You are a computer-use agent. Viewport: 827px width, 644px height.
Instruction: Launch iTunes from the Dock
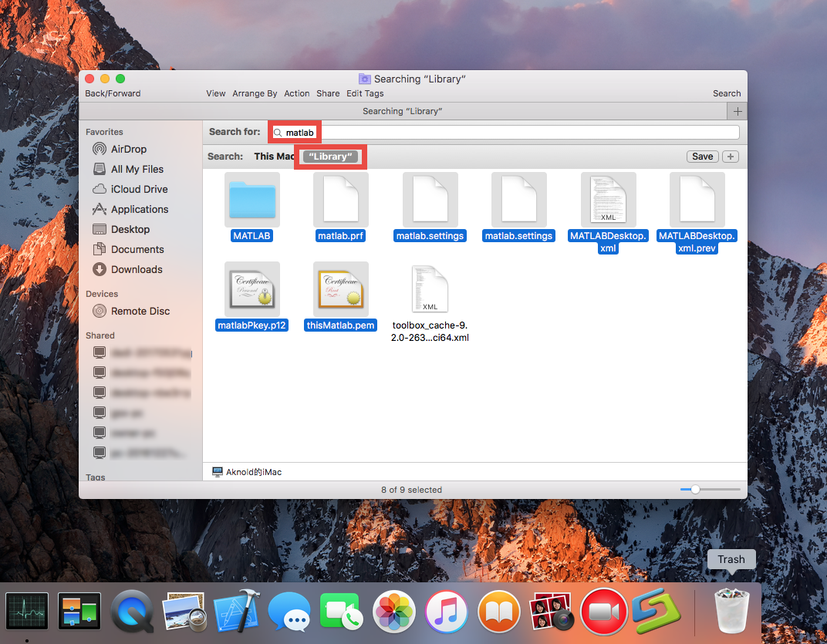[446, 612]
